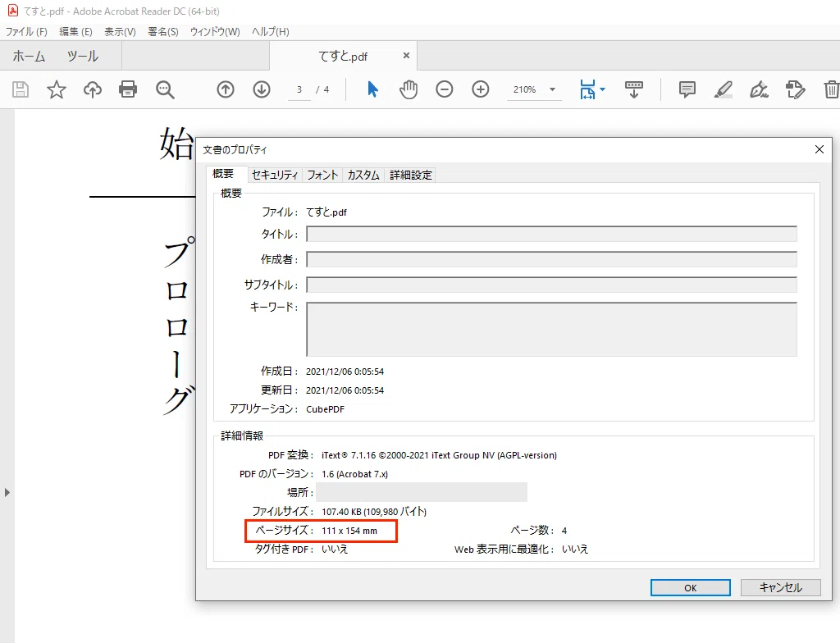Click the current page number field

tap(299, 89)
